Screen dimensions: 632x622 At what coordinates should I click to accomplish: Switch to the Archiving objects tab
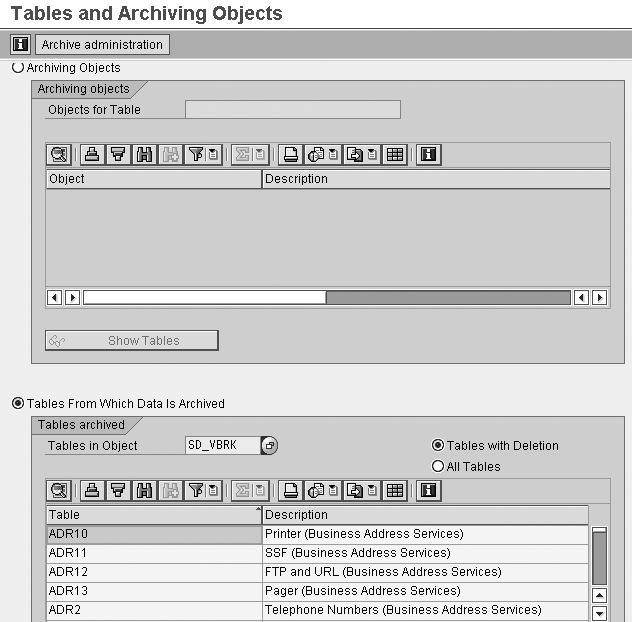(84, 89)
